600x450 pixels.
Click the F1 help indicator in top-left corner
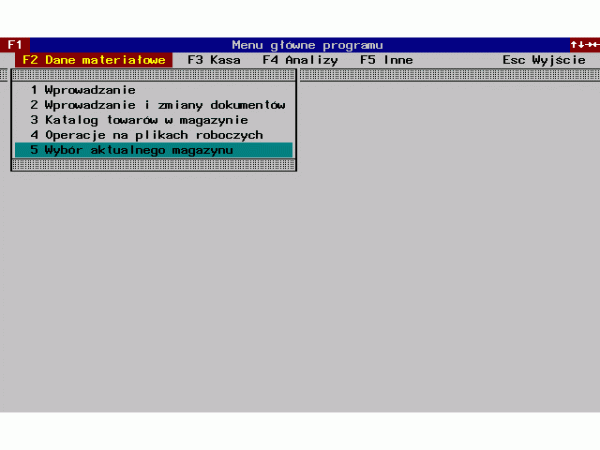point(14,45)
